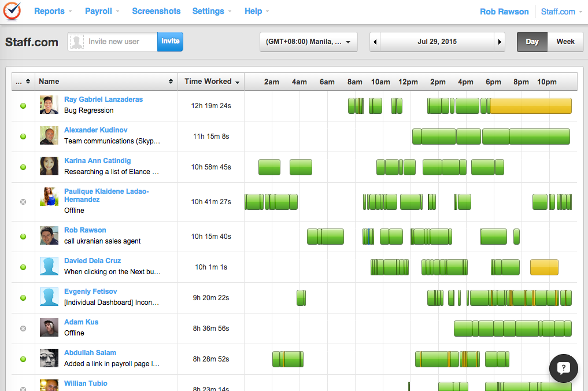Viewport: 588px width, 391px height.
Task: Click the invite user avatar placeholder icon
Action: pyautogui.click(x=76, y=42)
